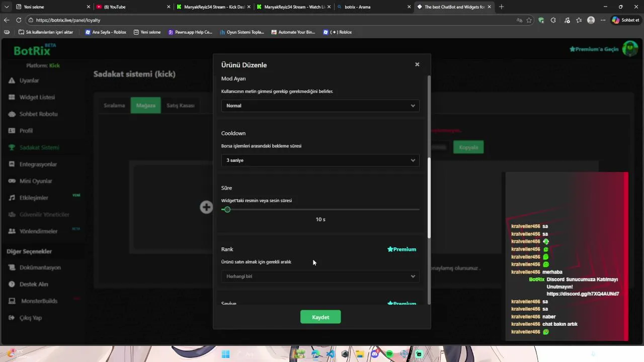
Task: Switch to the Mağaza tab
Action: pos(145,106)
